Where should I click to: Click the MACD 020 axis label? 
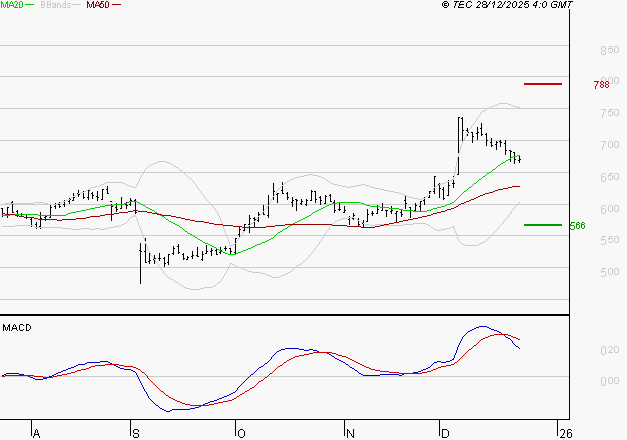point(610,350)
